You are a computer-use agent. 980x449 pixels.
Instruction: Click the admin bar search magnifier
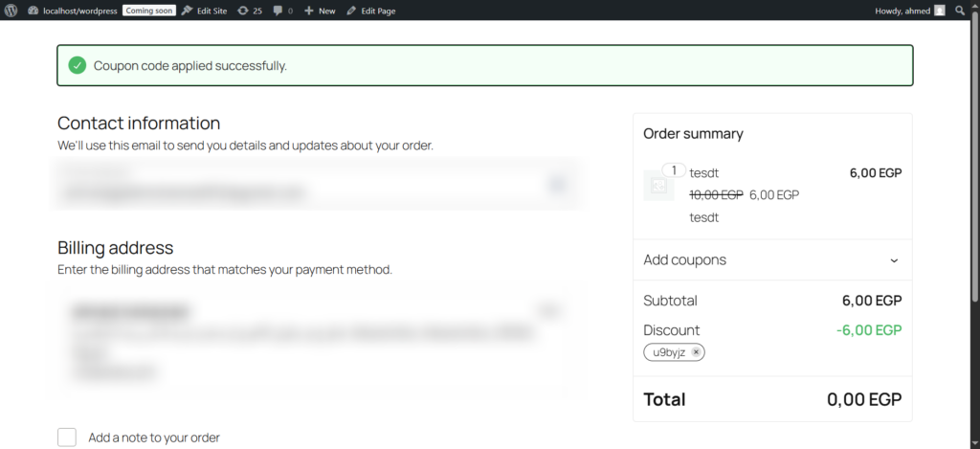tap(961, 11)
